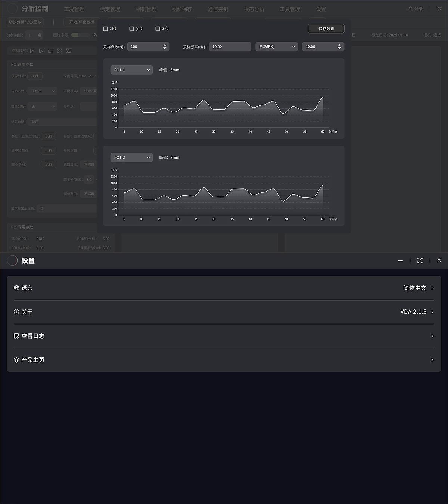Click the copy-add drawing-mode icon
448x504 pixels.
click(x=50, y=50)
